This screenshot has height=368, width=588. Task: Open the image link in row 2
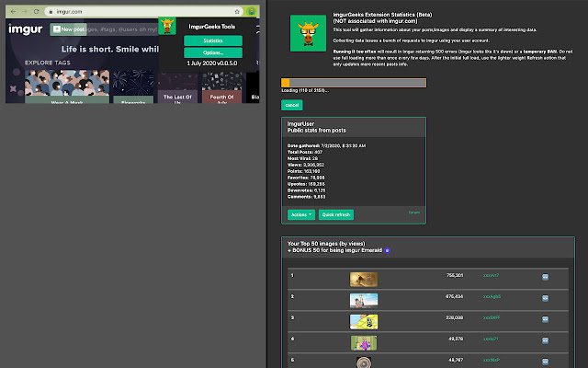click(492, 296)
